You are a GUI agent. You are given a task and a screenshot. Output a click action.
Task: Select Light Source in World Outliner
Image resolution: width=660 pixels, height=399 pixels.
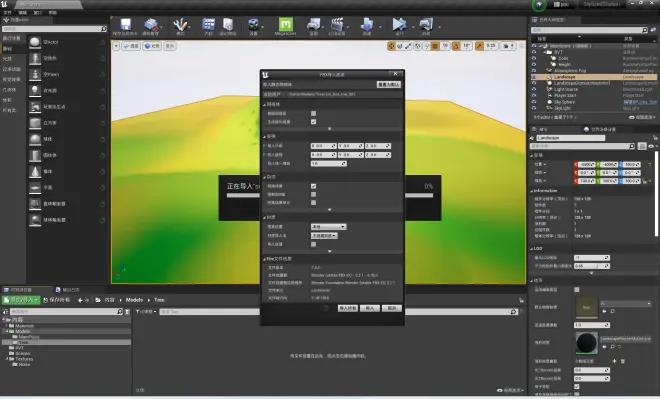click(x=566, y=89)
